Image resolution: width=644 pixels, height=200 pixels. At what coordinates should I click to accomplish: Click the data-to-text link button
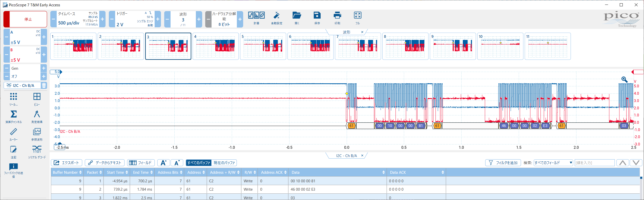click(105, 163)
